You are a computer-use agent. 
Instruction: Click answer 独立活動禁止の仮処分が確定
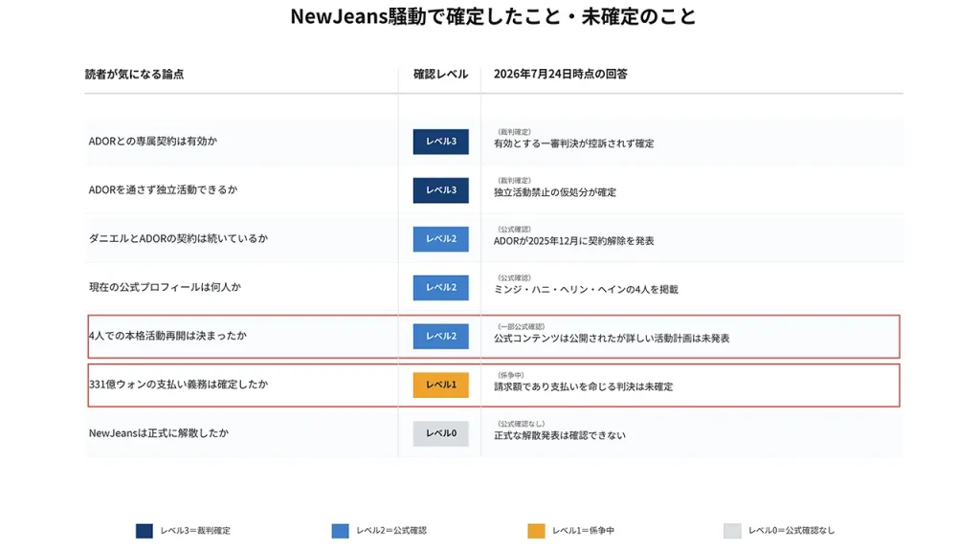tap(555, 192)
